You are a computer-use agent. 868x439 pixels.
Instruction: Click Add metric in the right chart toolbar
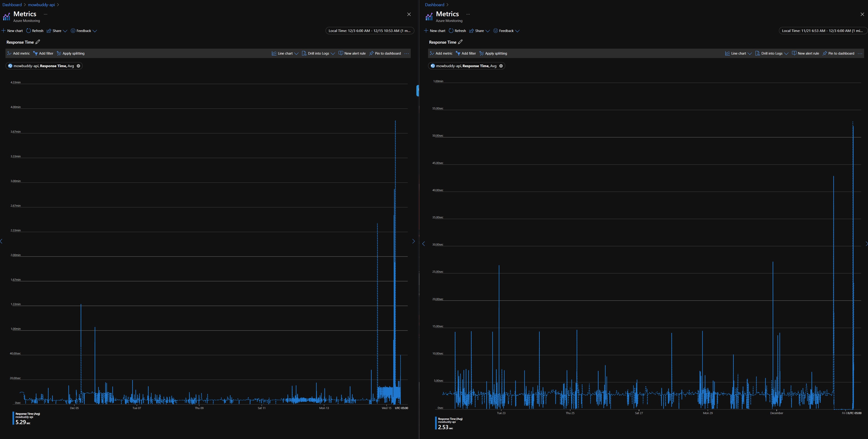coord(441,53)
